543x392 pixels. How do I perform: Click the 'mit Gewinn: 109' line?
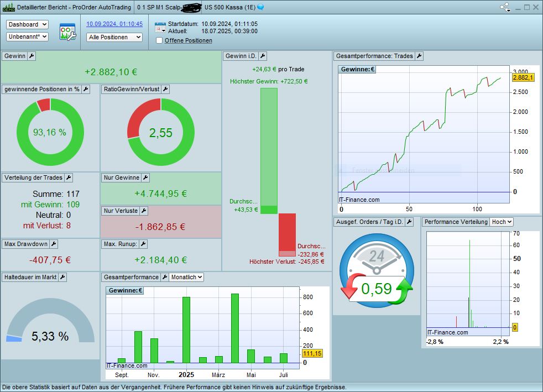point(50,205)
